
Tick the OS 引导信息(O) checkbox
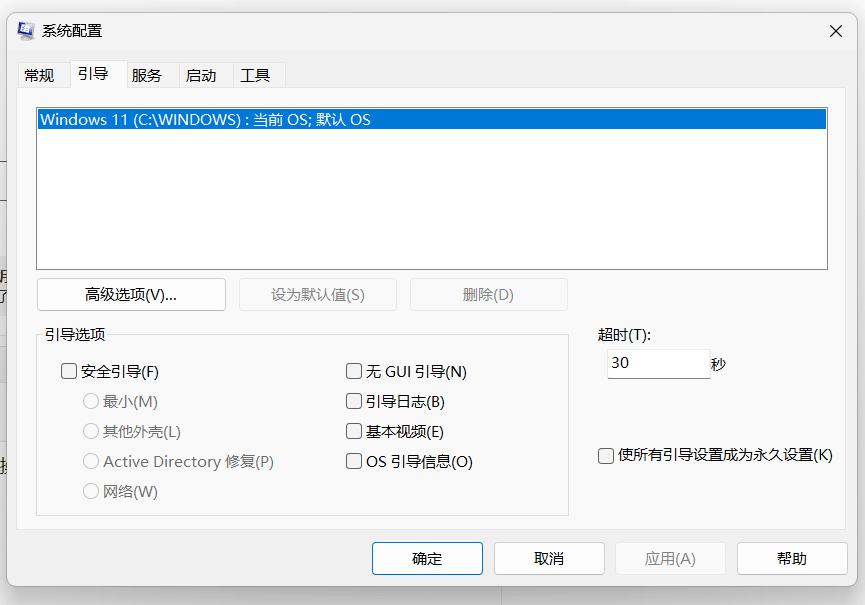coord(354,461)
